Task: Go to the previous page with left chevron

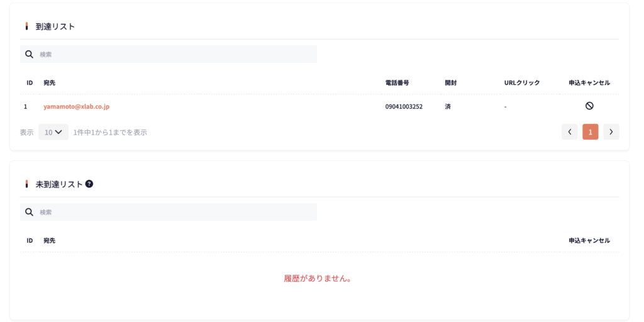Action: (x=569, y=131)
